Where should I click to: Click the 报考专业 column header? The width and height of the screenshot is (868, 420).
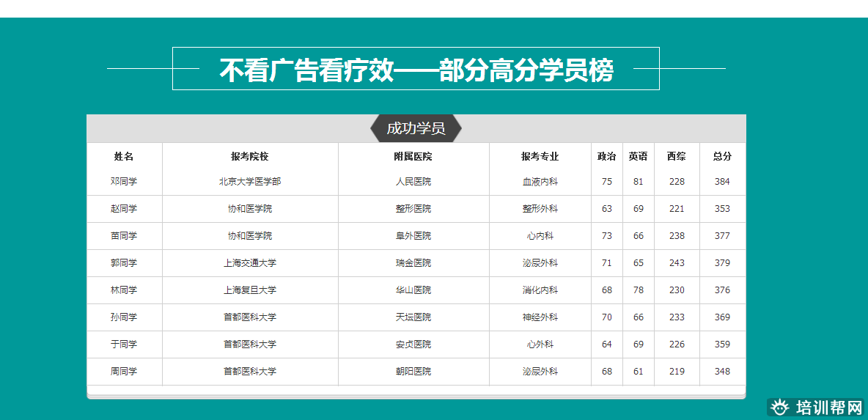click(540, 156)
